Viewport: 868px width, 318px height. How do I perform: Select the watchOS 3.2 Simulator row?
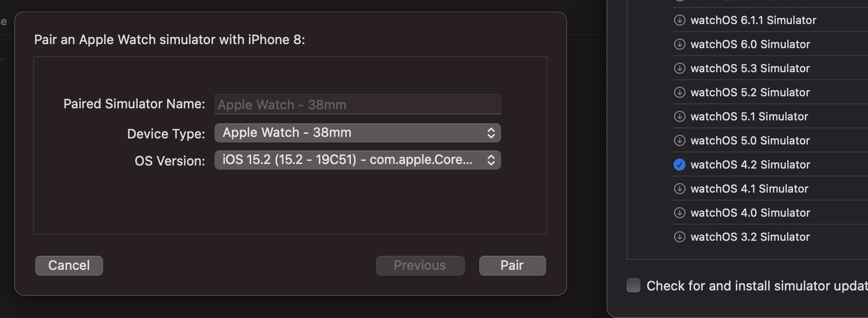coord(750,237)
